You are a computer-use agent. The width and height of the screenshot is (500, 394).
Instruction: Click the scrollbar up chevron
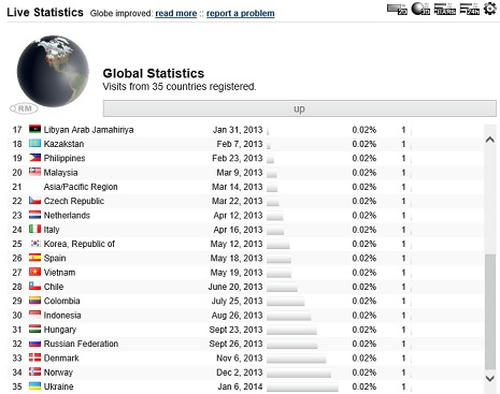pyautogui.click(x=490, y=140)
